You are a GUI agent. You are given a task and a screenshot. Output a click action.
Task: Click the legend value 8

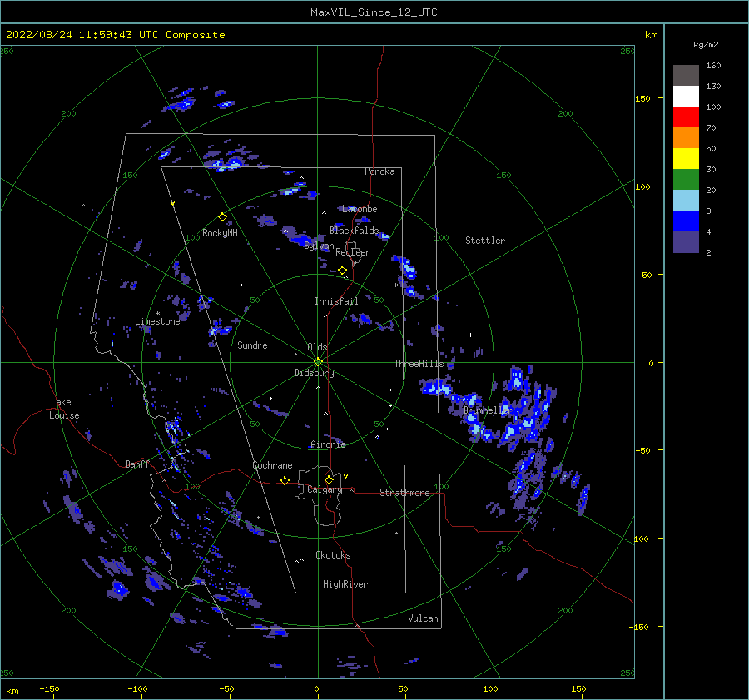tap(708, 211)
